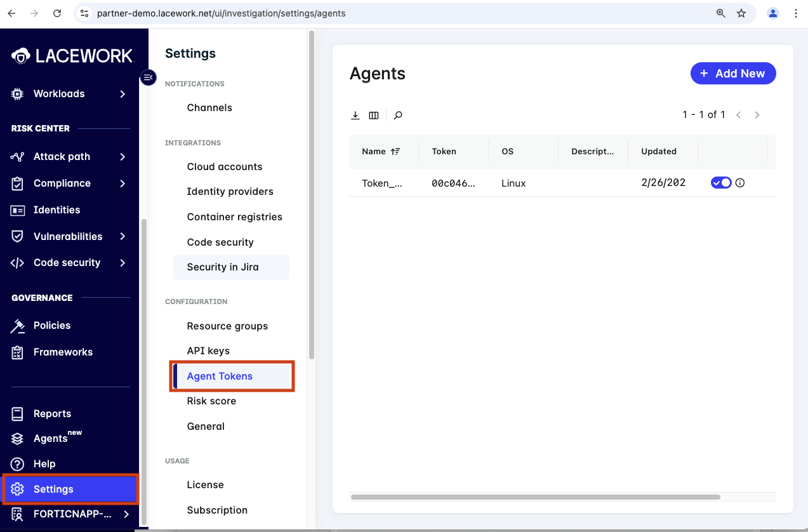Sort by the Description column header

(592, 151)
